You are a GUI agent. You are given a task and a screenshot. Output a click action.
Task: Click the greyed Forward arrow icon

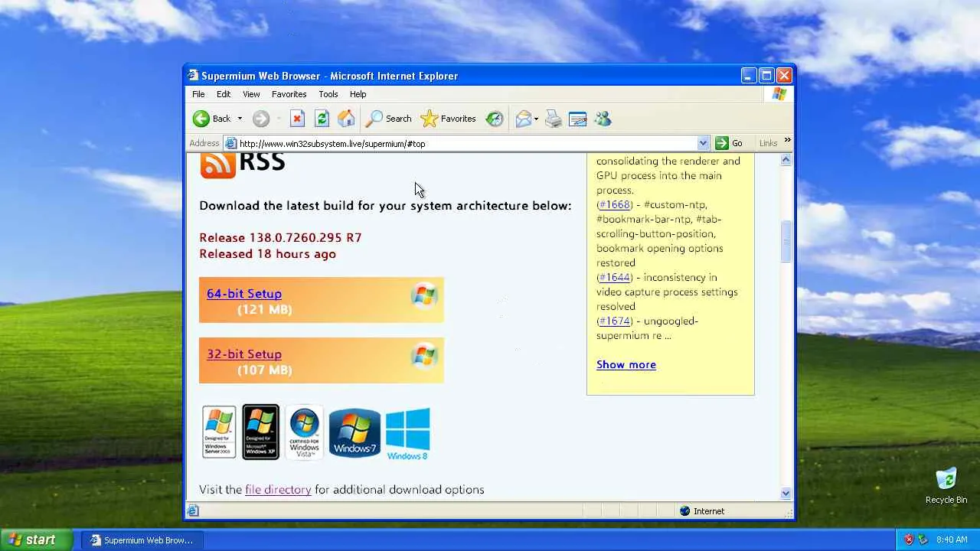(261, 119)
